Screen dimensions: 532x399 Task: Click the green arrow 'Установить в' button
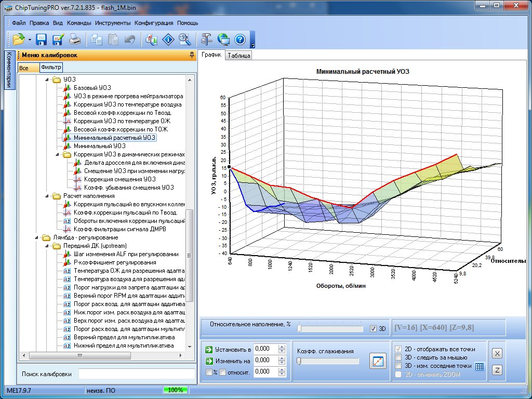click(209, 349)
